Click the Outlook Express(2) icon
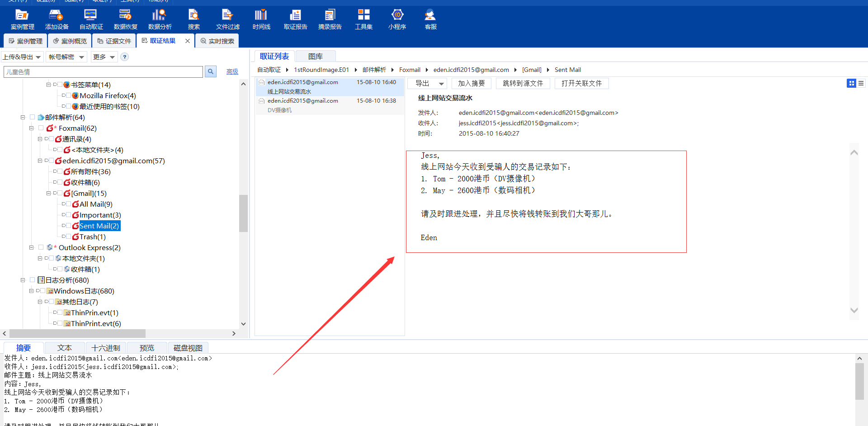The height and width of the screenshot is (426, 868). [x=50, y=247]
